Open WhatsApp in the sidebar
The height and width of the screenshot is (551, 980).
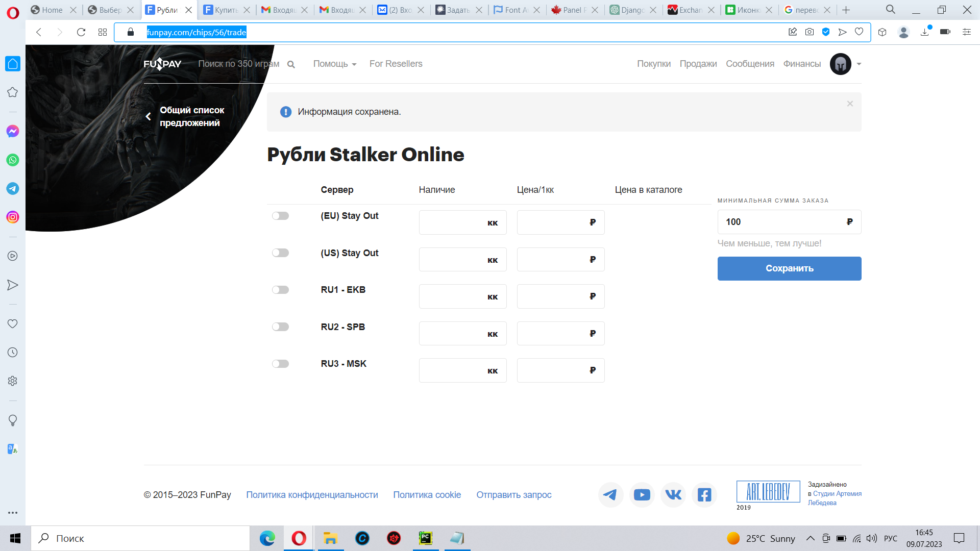(x=13, y=160)
